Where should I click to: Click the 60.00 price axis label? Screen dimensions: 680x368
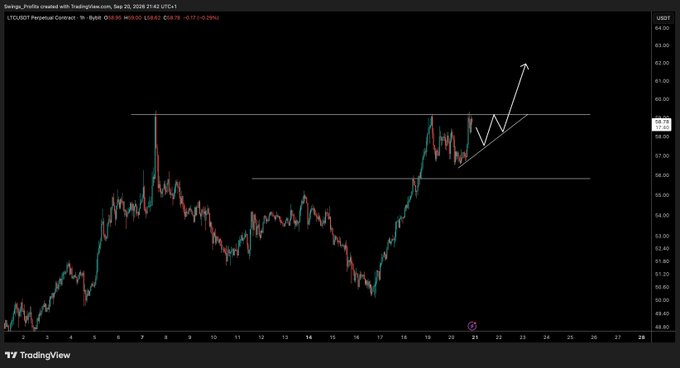tap(662, 99)
